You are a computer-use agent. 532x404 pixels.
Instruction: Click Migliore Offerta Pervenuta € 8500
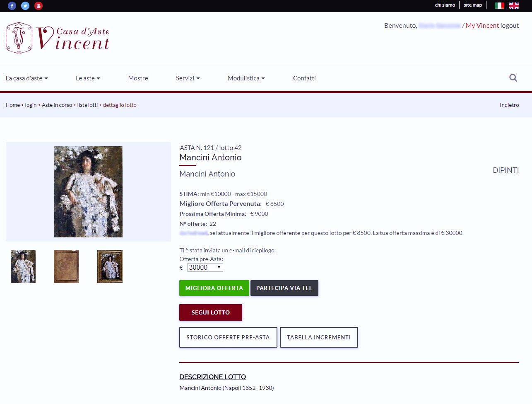tap(231, 204)
